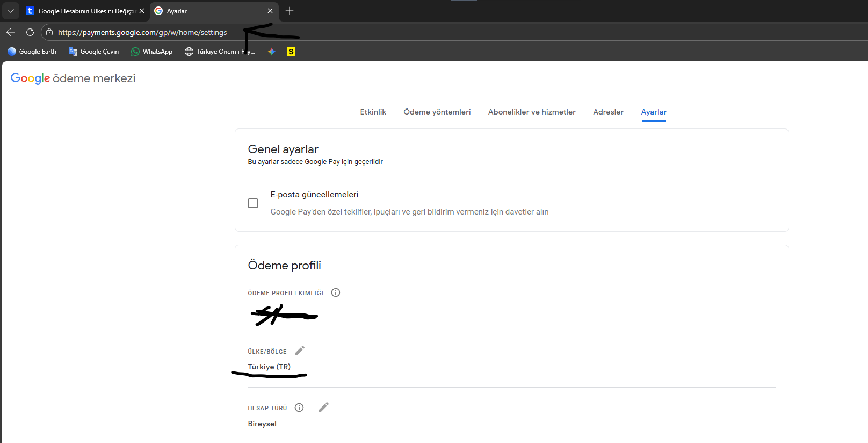
Task: Click the Genel ayarlar heading
Action: click(x=283, y=149)
